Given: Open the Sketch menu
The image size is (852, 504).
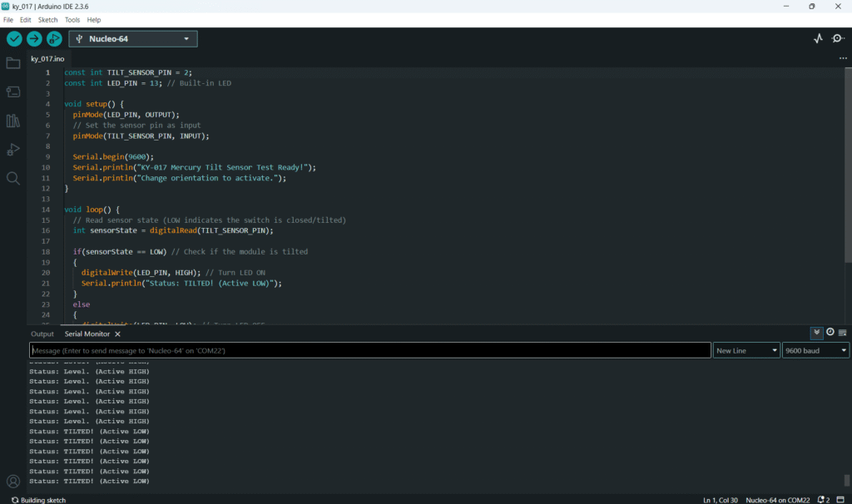Looking at the screenshot, I should (x=47, y=19).
